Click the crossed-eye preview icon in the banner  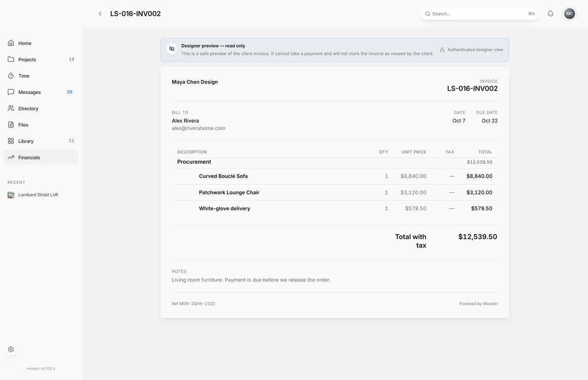tap(171, 49)
